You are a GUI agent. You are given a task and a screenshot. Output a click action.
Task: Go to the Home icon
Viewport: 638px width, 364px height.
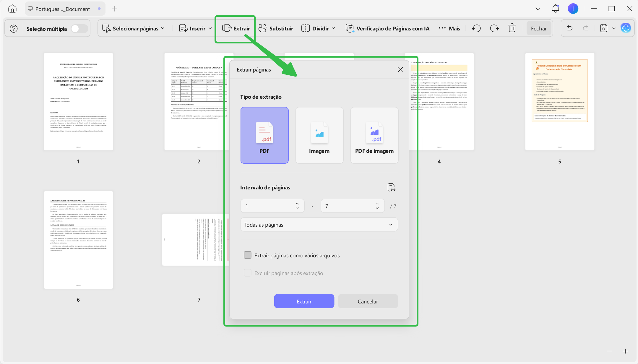[12, 9]
